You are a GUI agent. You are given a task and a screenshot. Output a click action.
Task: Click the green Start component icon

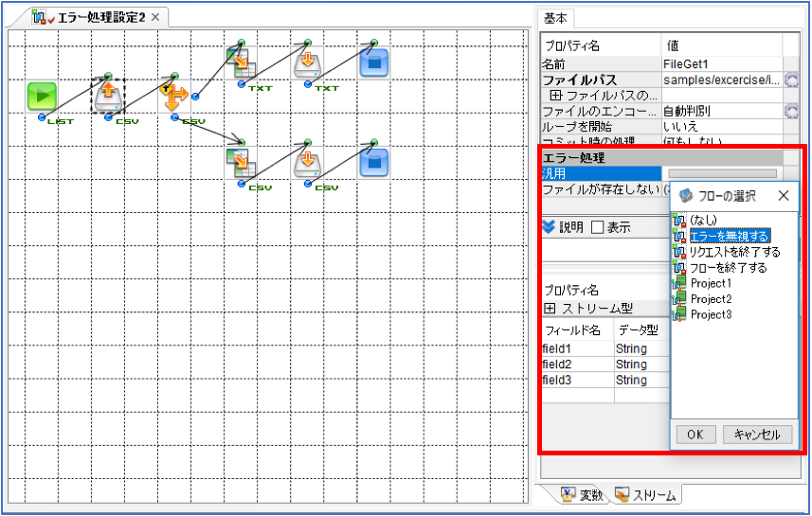click(x=42, y=96)
